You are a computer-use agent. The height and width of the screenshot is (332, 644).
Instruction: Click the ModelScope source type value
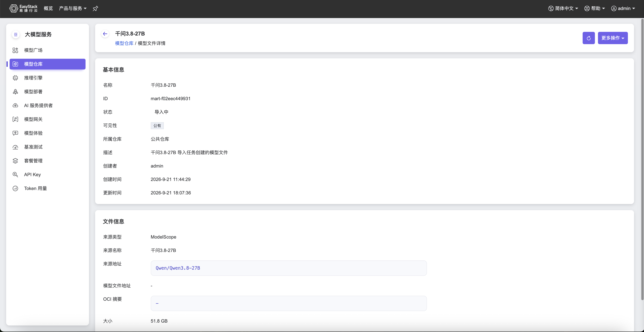coord(164,237)
